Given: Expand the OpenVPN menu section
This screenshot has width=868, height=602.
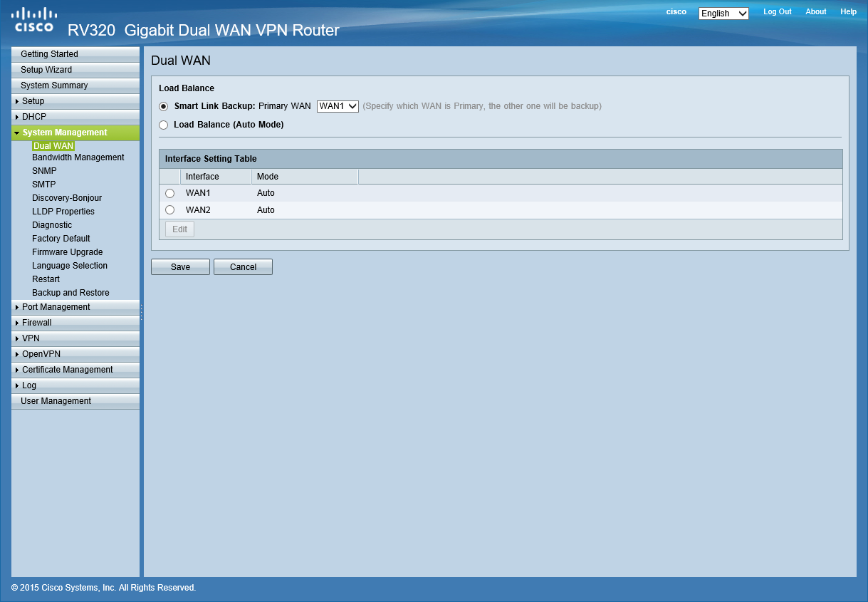Looking at the screenshot, I should tap(75, 354).
